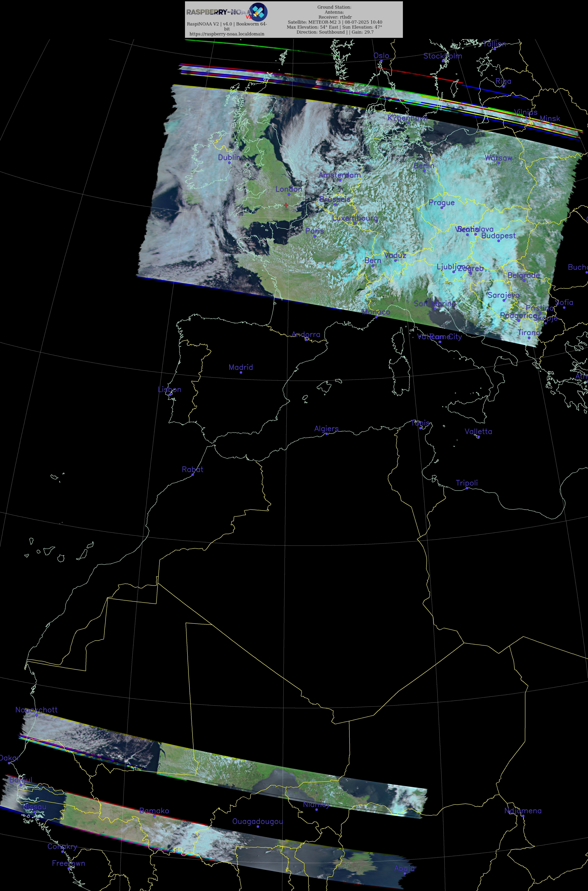Click the Dublin city label
Screen dimensions: 588x891
click(229, 158)
